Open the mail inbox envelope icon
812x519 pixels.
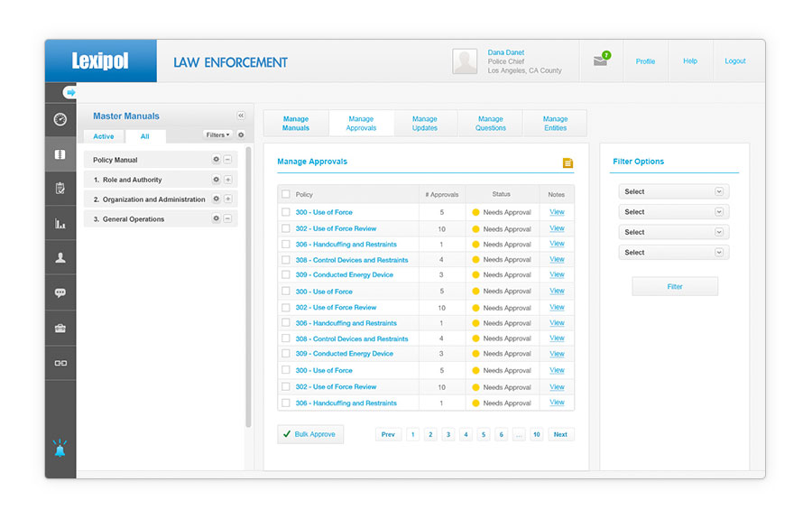click(x=600, y=61)
